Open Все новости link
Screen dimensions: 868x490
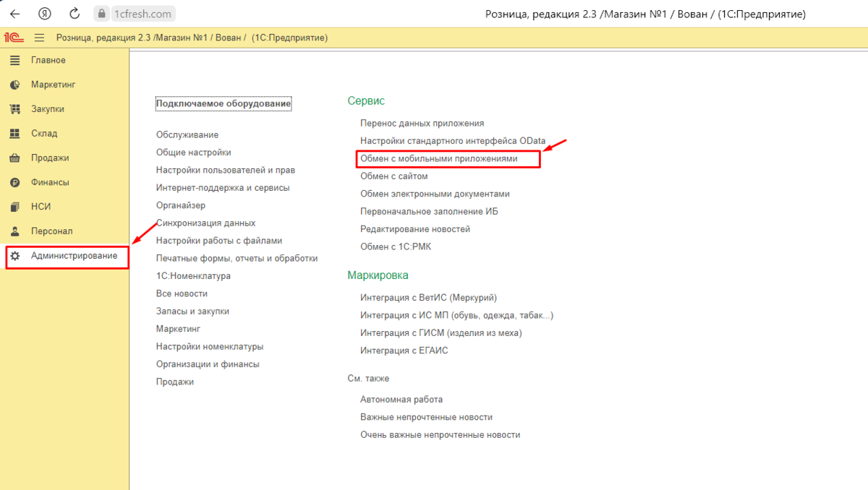pos(182,293)
